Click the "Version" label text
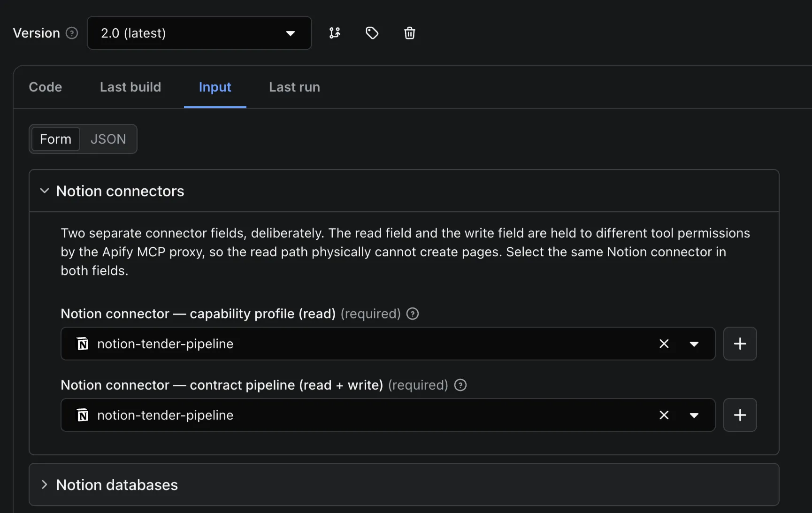 click(x=37, y=33)
